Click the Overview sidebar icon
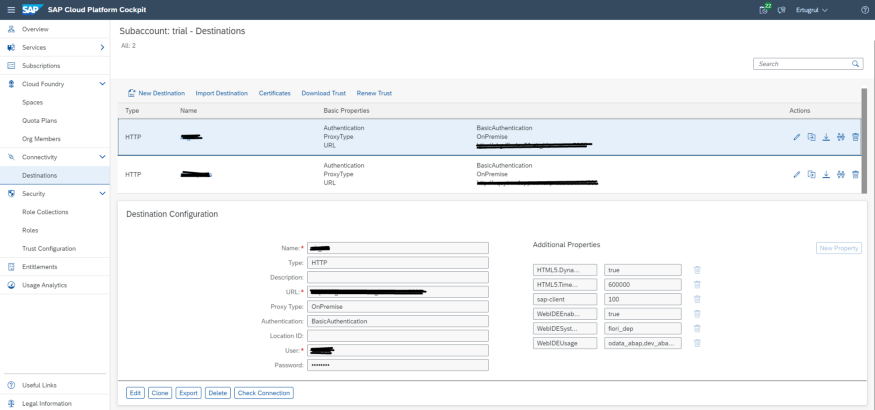 (11, 29)
